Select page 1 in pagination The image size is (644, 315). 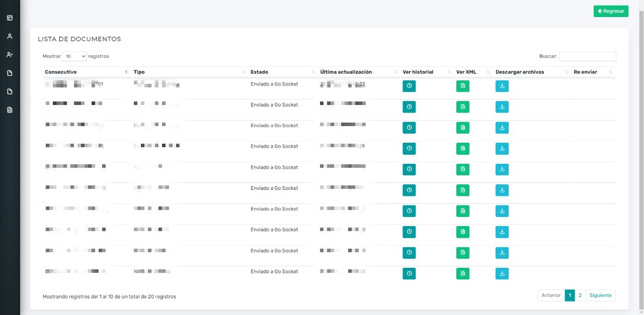570,295
